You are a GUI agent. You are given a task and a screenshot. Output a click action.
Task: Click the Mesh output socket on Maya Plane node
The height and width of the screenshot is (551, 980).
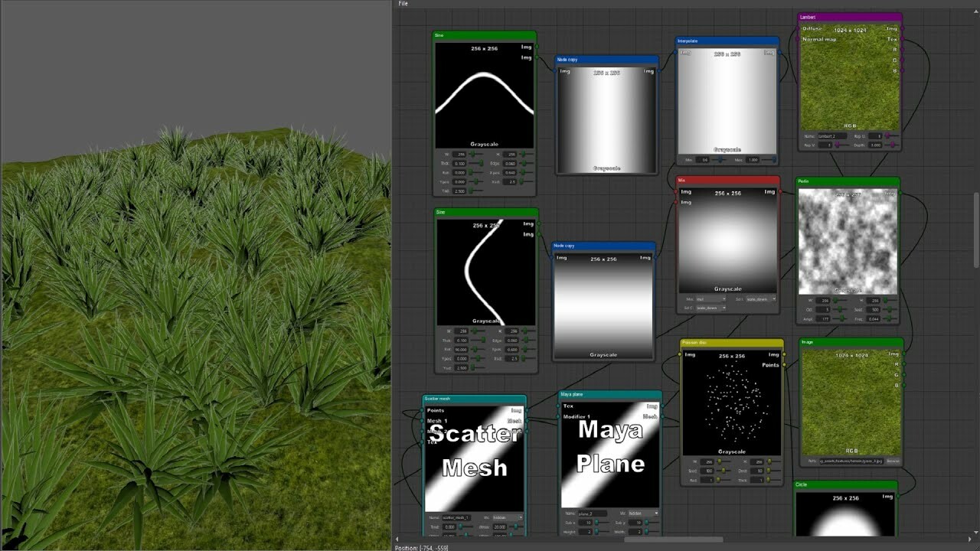663,416
